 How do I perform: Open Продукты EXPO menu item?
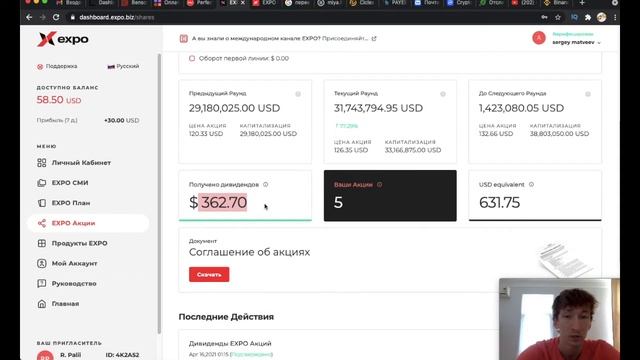click(88, 243)
